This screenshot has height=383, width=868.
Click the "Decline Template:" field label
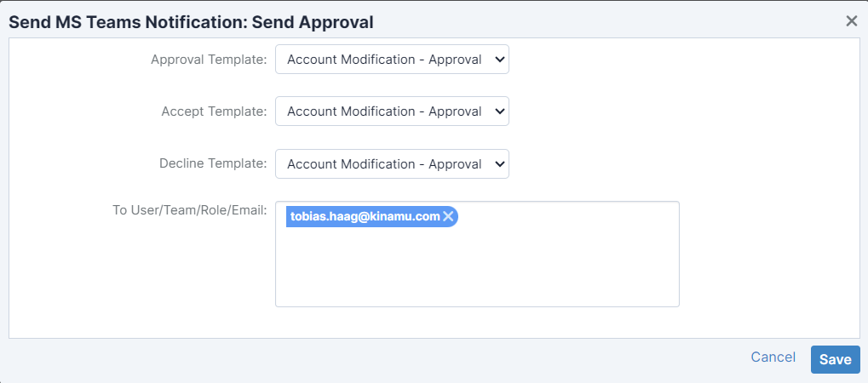213,164
